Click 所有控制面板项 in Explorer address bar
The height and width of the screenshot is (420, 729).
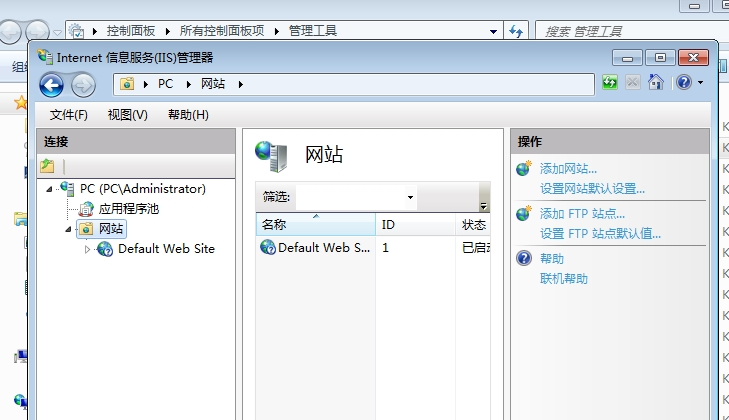[222, 31]
